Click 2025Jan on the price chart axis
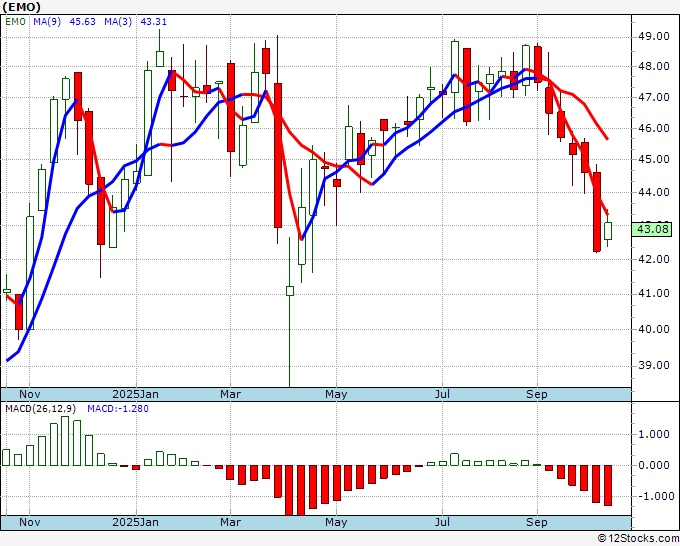Image resolution: width=680 pixels, height=546 pixels. [x=135, y=394]
